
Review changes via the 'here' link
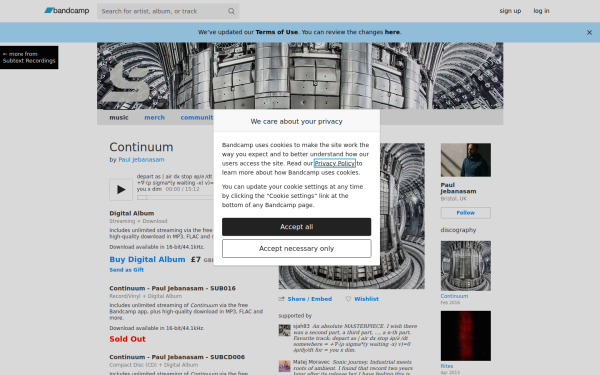[392, 32]
